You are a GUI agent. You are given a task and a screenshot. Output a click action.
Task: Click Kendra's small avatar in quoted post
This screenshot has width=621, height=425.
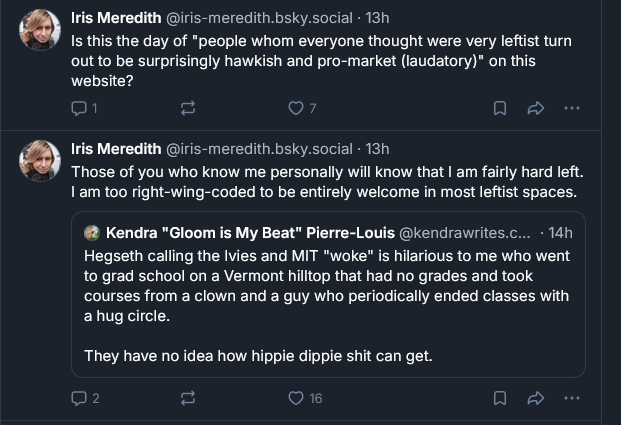pos(92,232)
